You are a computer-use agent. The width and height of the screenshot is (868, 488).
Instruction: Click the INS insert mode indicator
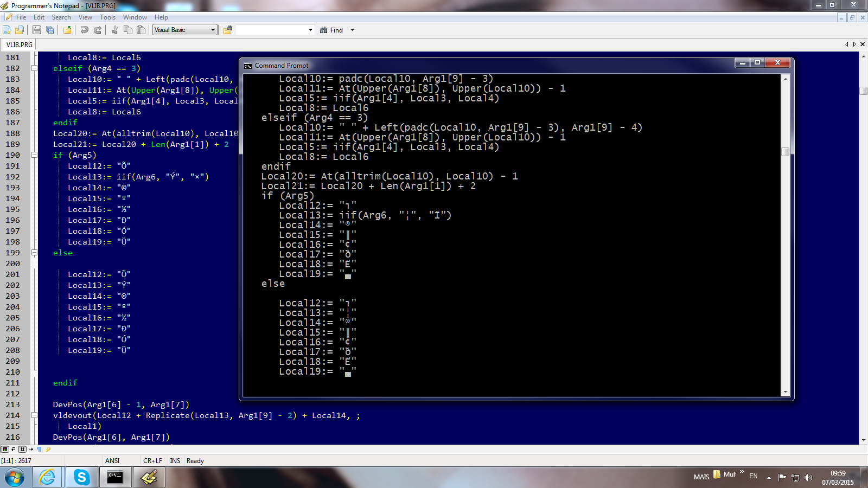pos(175,461)
